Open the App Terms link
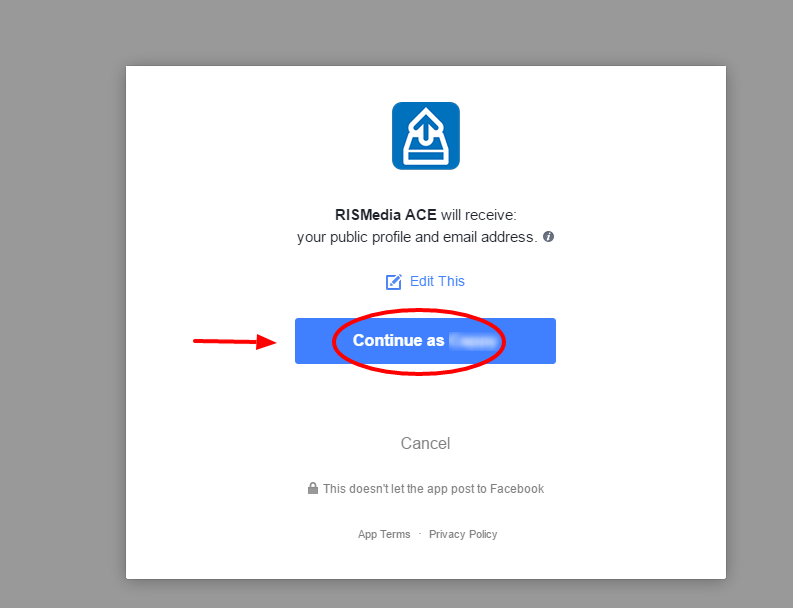This screenshot has height=608, width=793. tap(384, 534)
